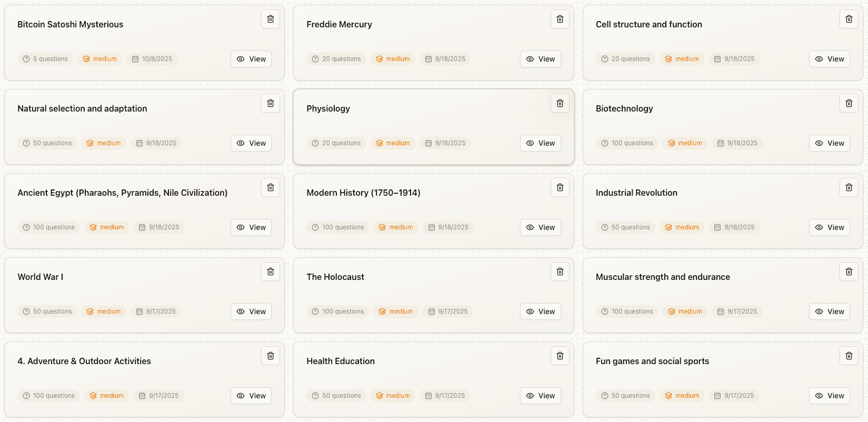The width and height of the screenshot is (868, 422).
Task: Click the 10/8/2025 date badge
Action: [152, 59]
